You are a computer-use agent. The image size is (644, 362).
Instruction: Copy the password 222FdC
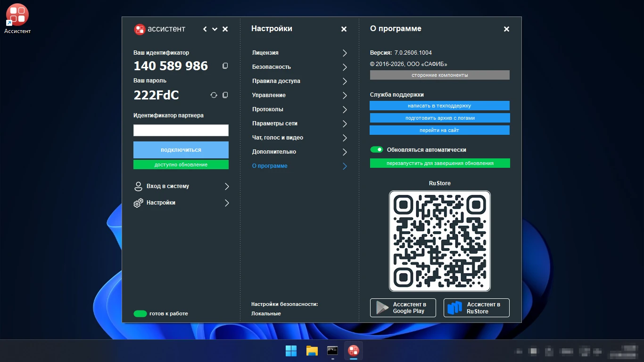[225, 95]
